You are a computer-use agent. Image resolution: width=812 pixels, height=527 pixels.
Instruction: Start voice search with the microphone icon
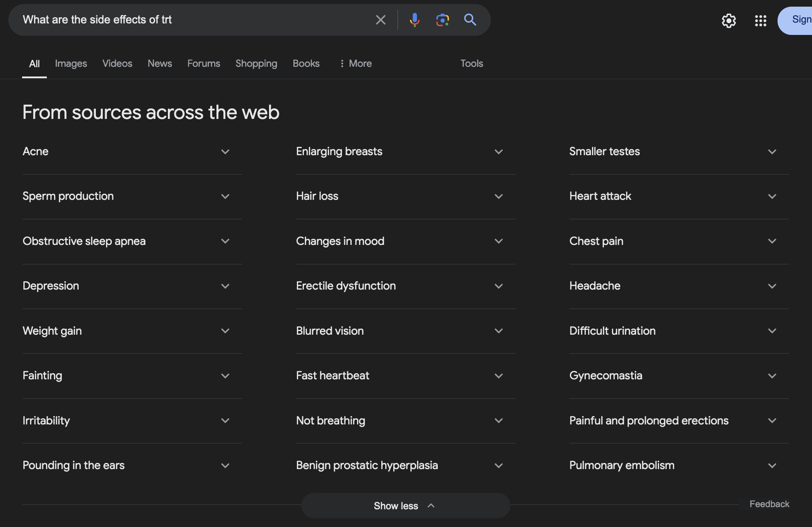click(414, 20)
